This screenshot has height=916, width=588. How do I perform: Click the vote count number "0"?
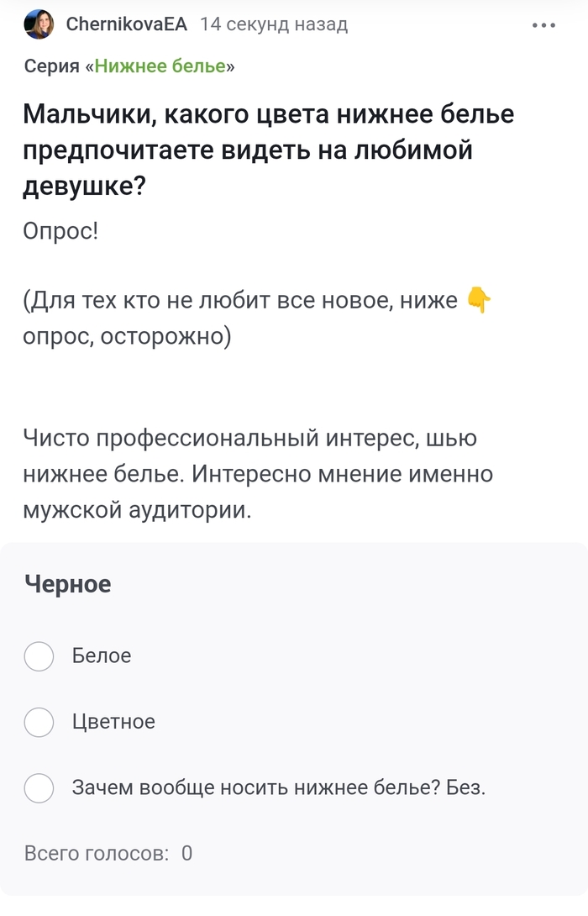click(186, 854)
